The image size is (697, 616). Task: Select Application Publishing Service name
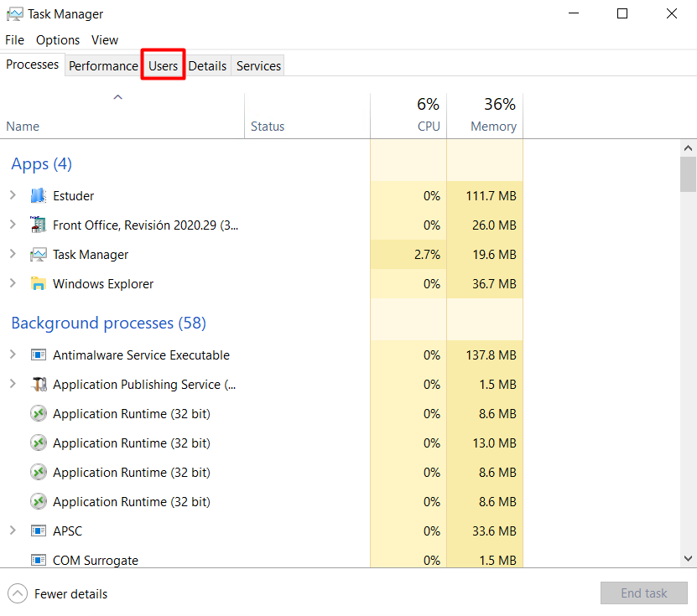(144, 384)
